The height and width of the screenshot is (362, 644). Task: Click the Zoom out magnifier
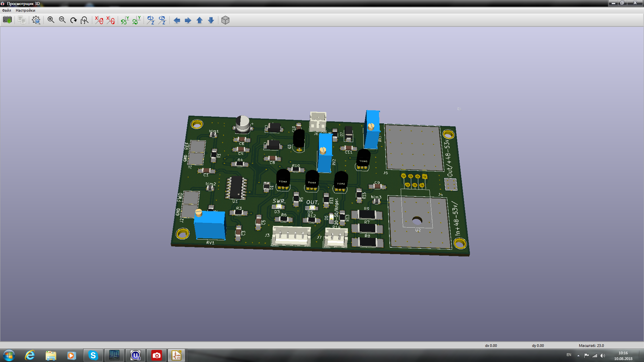[62, 20]
